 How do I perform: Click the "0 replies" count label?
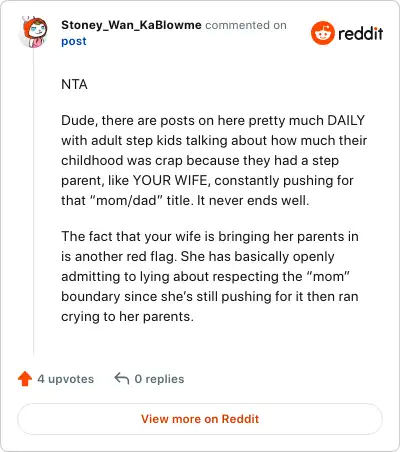click(159, 379)
